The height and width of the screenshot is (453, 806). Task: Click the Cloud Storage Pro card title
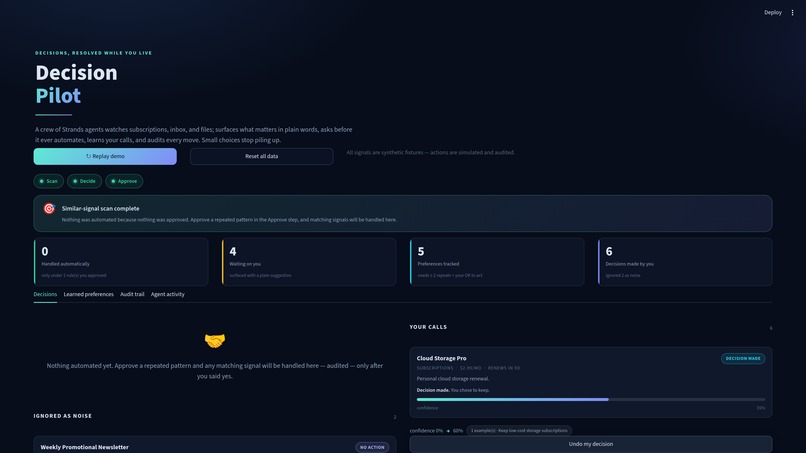[x=442, y=358]
